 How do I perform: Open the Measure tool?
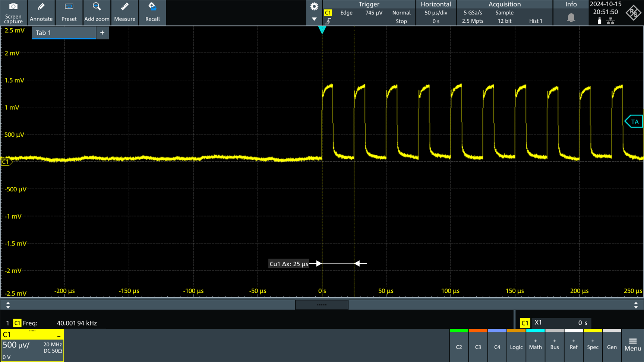(x=124, y=13)
